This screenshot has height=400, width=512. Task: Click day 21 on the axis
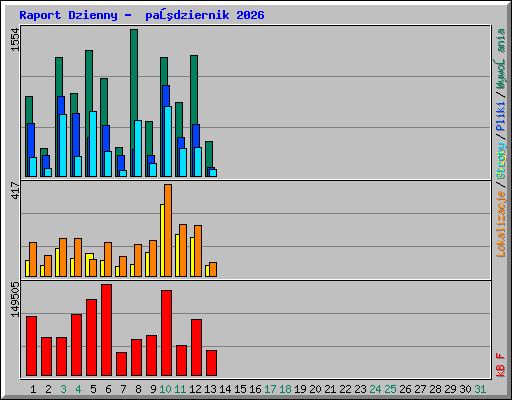[330, 389]
